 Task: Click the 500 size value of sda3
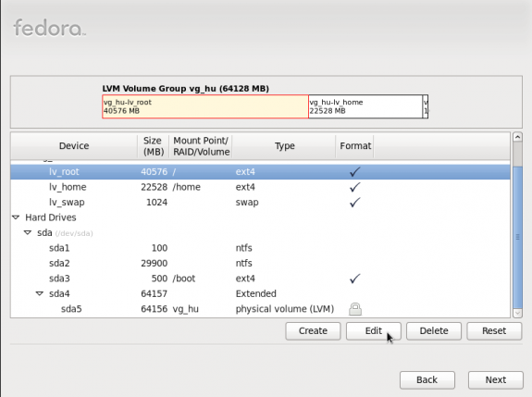[x=159, y=279]
